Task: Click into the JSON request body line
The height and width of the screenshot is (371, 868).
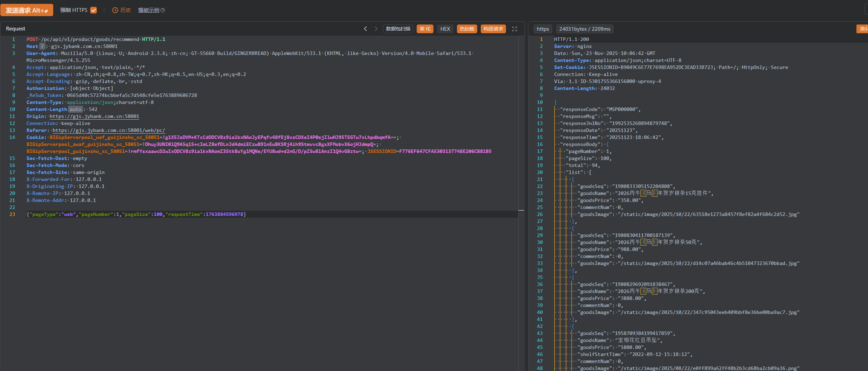Action: tap(137, 214)
